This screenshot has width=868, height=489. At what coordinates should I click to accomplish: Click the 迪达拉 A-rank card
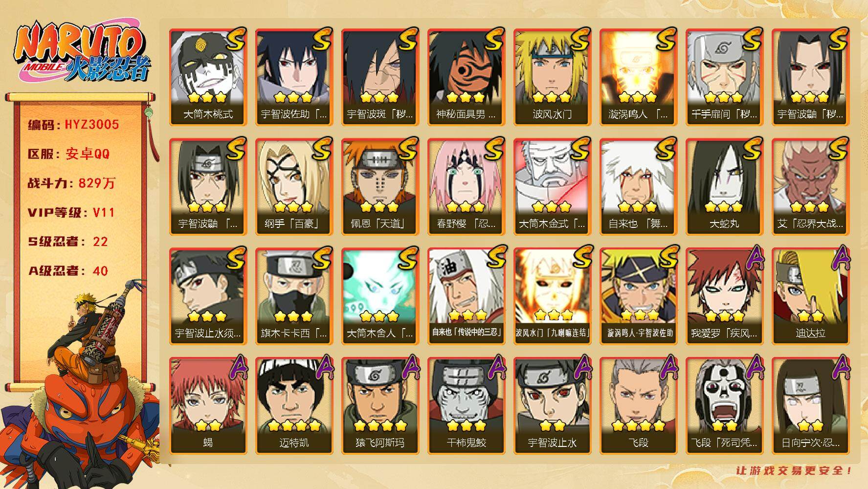pyautogui.click(x=810, y=296)
